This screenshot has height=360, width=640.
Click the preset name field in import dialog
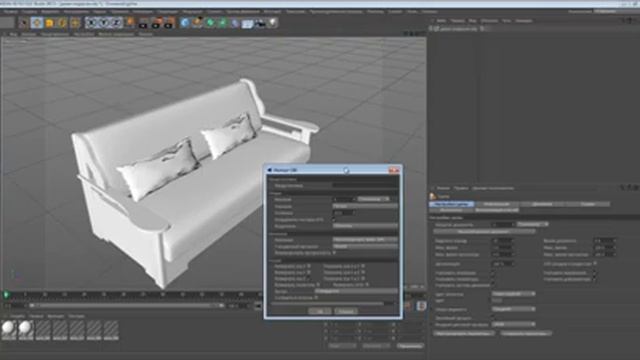click(365, 185)
